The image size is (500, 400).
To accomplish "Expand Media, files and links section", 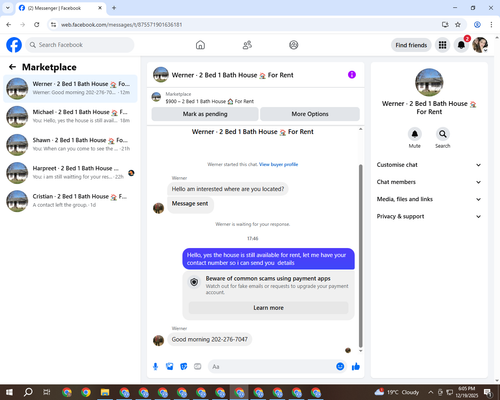I will coord(429,199).
